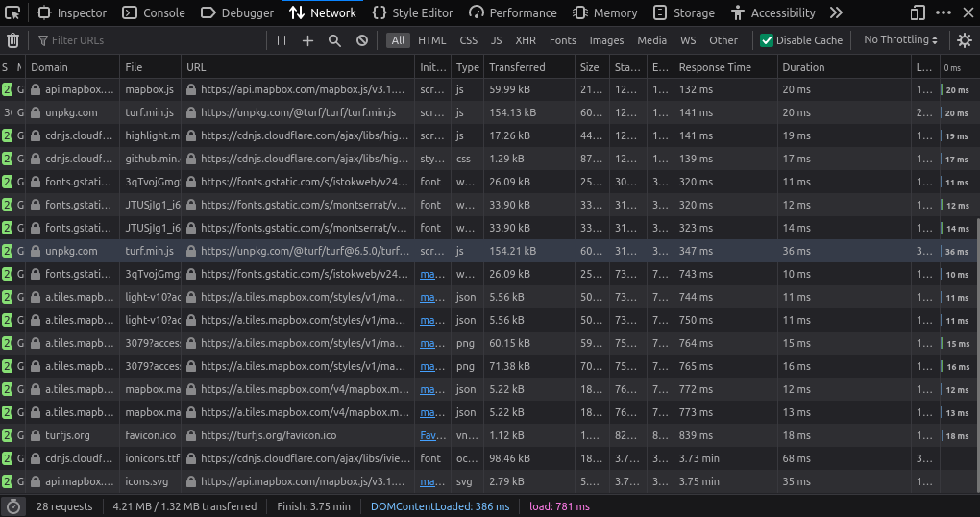
Task: Open the Debugger tab
Action: [x=237, y=12]
